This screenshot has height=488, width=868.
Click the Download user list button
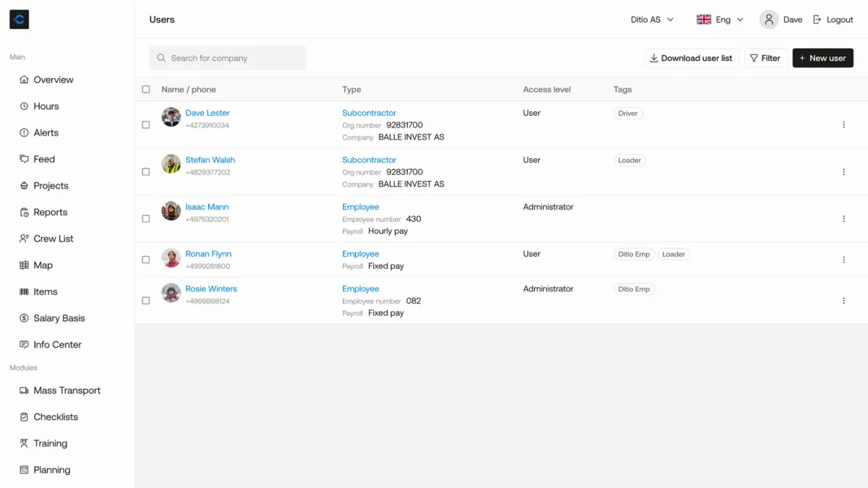692,58
